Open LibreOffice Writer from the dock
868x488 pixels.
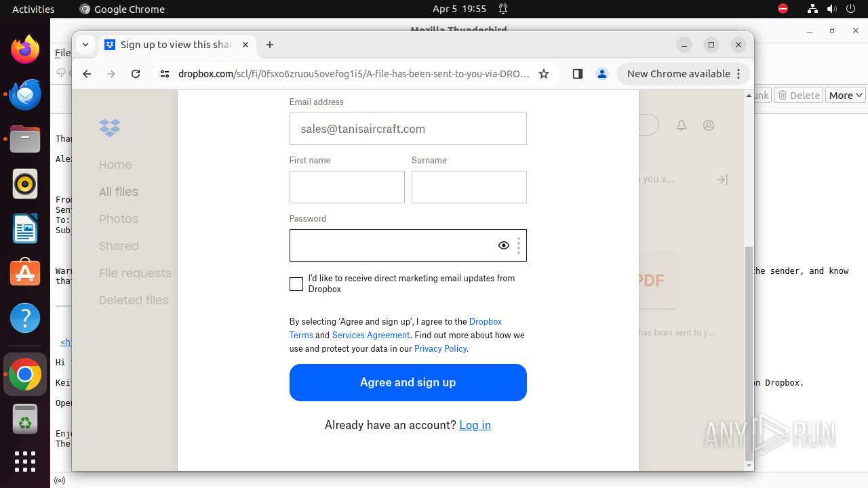[x=25, y=228]
